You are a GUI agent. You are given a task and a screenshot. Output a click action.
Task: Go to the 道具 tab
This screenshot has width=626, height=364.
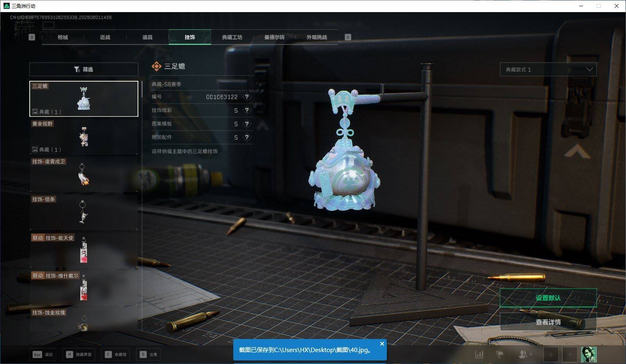coord(147,37)
